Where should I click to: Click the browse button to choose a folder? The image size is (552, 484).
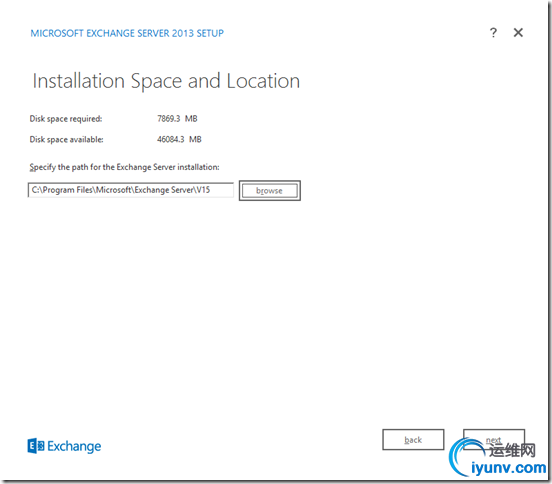coord(270,190)
